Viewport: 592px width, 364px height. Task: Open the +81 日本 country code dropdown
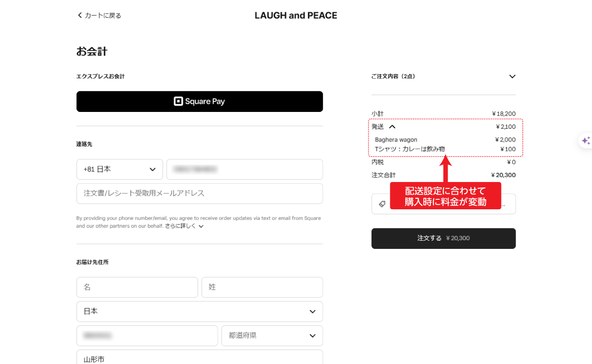pos(120,169)
